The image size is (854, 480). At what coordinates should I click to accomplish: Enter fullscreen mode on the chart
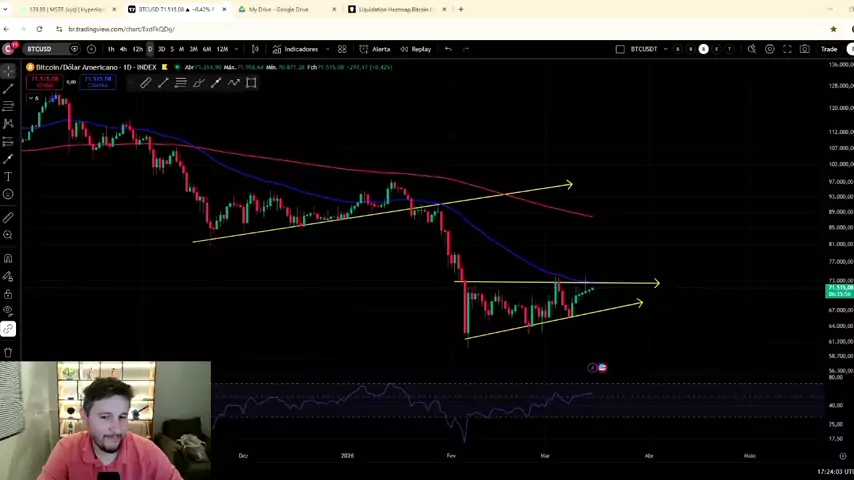coord(787,49)
